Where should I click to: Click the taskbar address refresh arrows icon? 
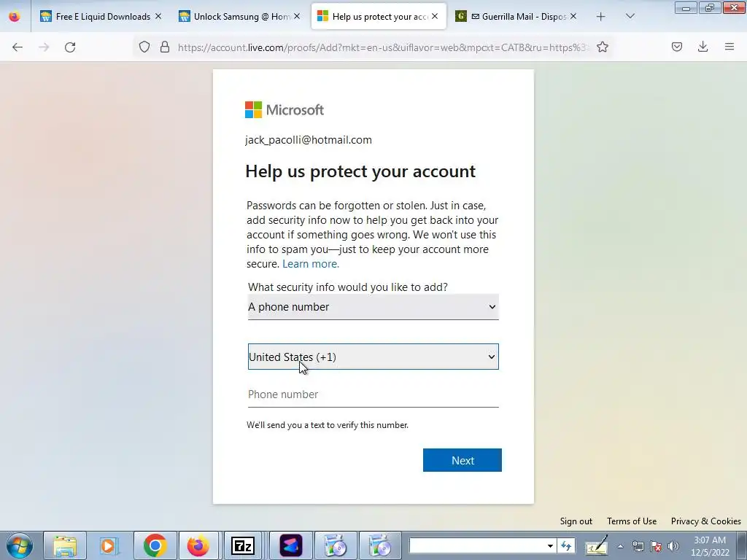click(x=566, y=545)
